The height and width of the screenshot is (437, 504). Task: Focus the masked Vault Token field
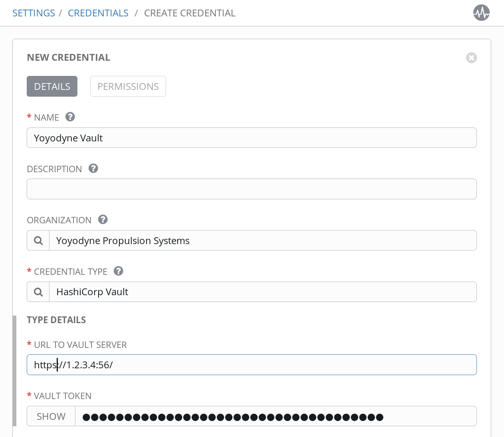tap(276, 416)
